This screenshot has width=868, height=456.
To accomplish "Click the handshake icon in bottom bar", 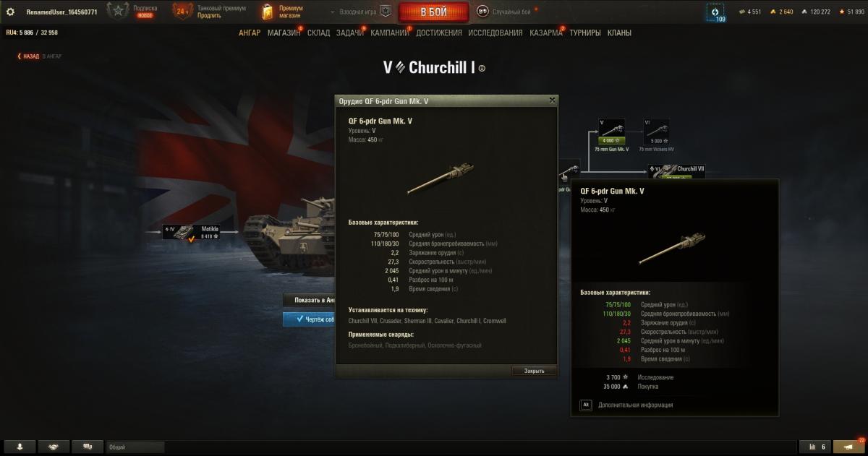I will (54, 447).
